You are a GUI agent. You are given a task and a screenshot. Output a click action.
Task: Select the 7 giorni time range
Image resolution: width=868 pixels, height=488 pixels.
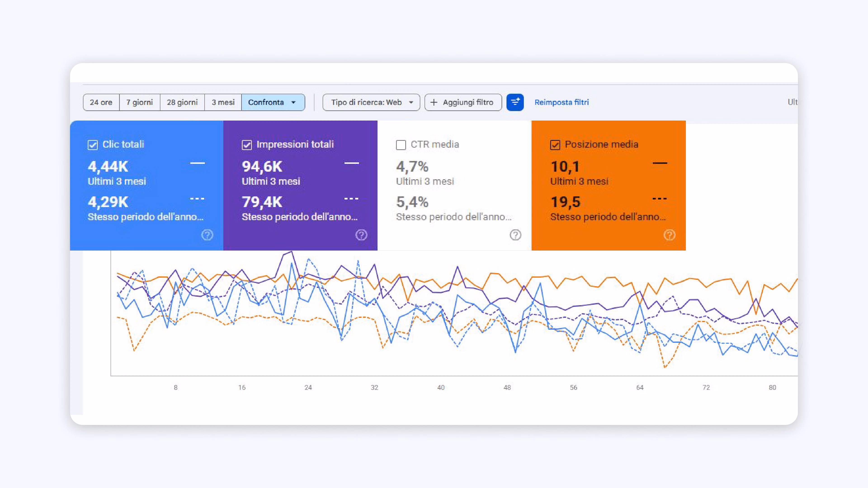click(139, 102)
